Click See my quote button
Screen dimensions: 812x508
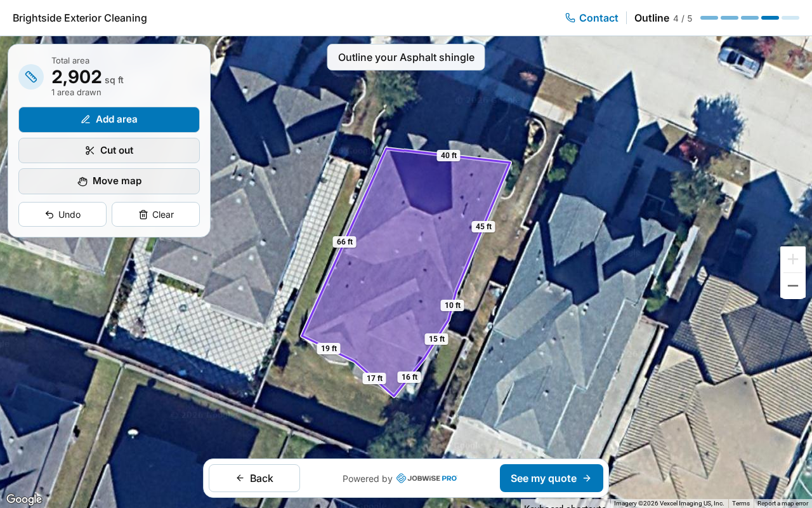click(551, 478)
